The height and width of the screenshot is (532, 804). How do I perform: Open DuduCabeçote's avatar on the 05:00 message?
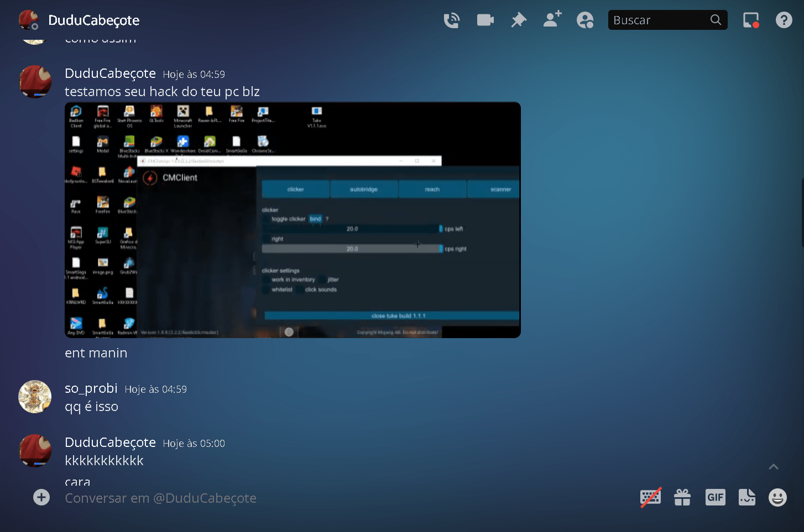(35, 451)
